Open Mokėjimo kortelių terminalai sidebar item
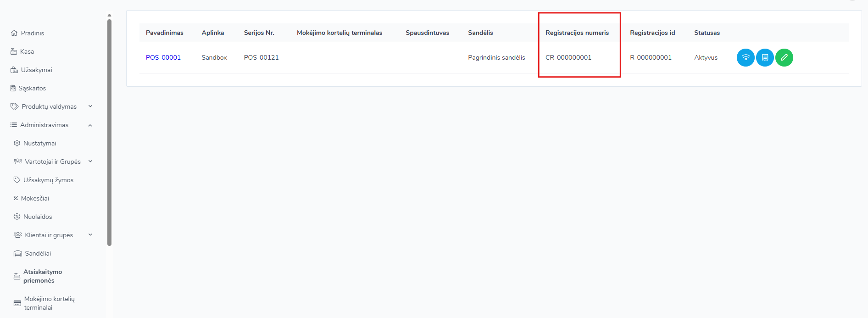Viewport: 868px width, 318px height. coord(49,303)
